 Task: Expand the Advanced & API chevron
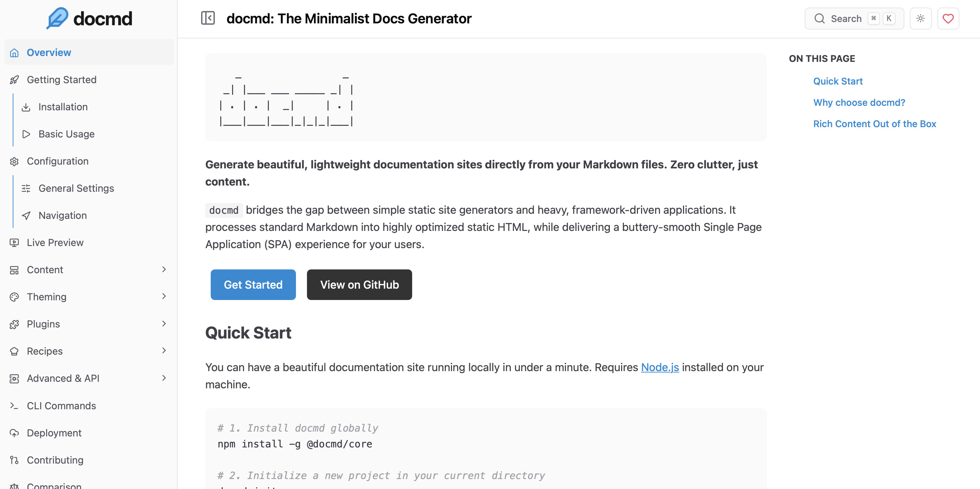[x=164, y=378]
